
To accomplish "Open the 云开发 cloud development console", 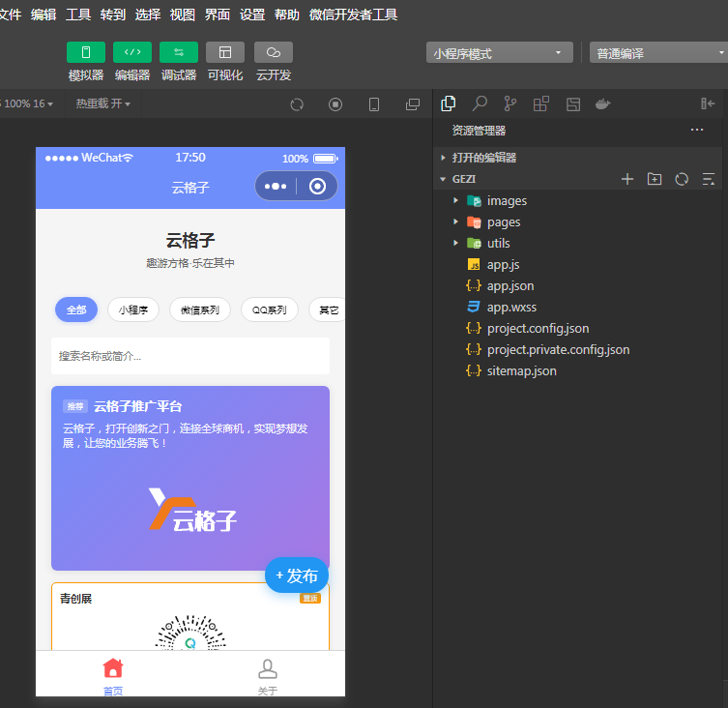I will click(x=274, y=52).
